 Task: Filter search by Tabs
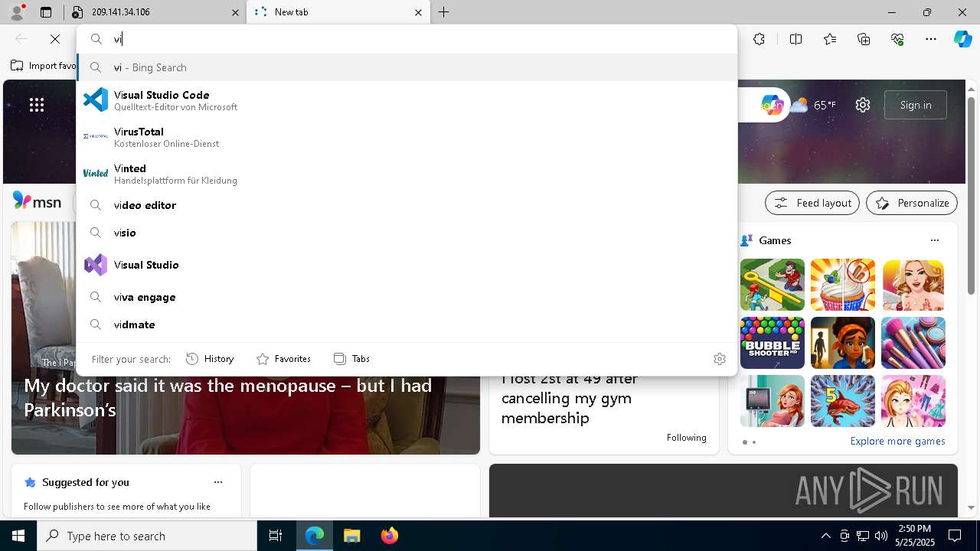pos(352,359)
